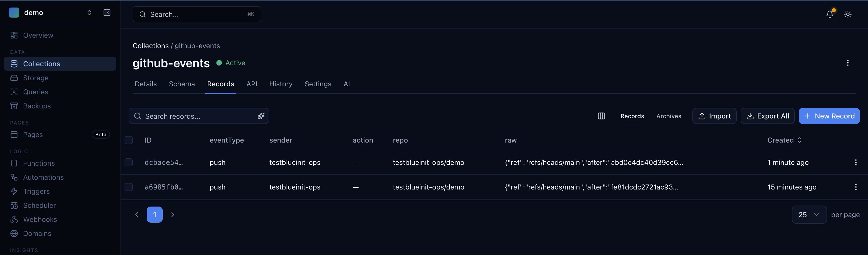Image resolution: width=868 pixels, height=255 pixels.
Task: Toggle the Created column sort order
Action: [800, 140]
